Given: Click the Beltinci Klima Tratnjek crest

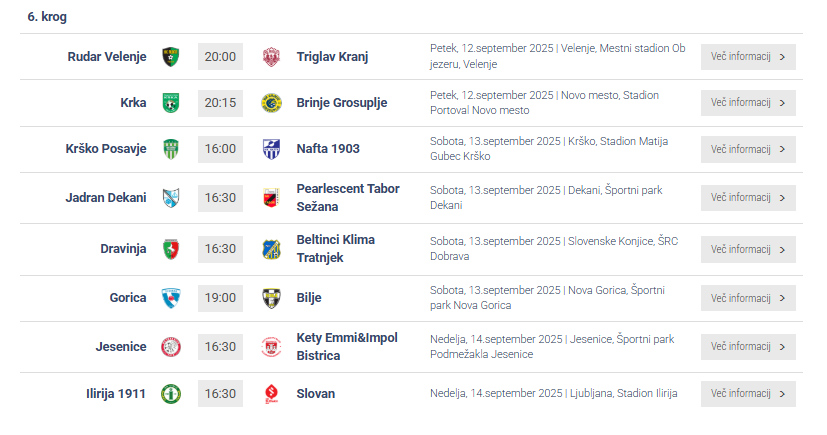Looking at the screenshot, I should click(271, 249).
